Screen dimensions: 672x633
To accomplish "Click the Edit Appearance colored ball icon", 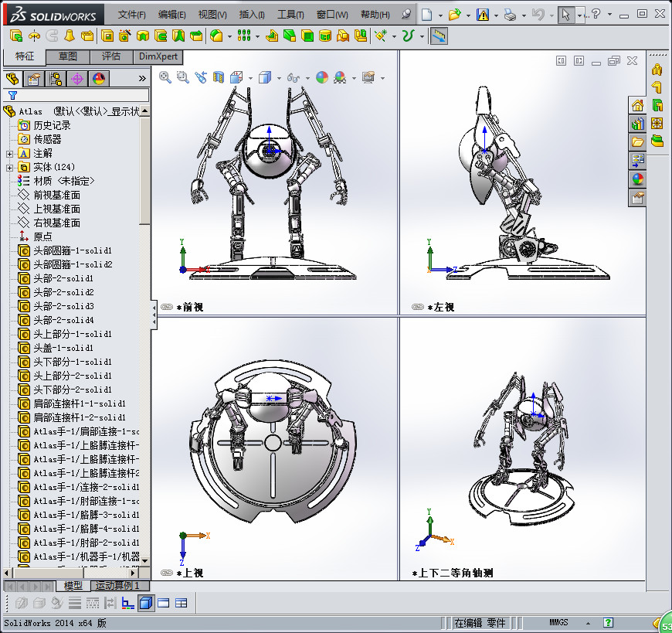I will coord(322,77).
